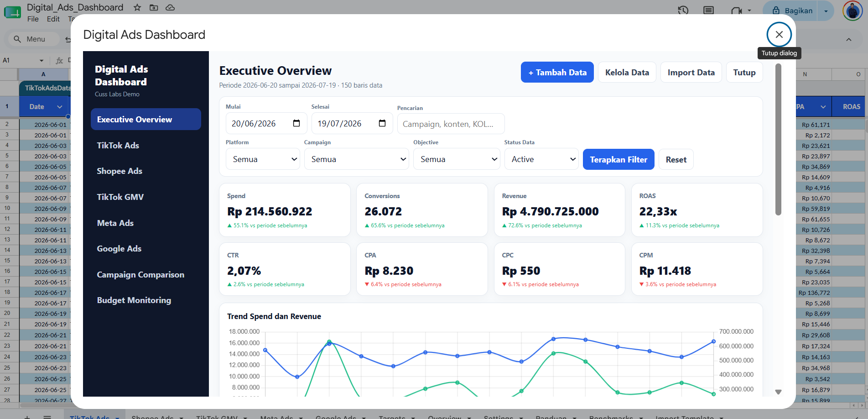Expand the Platform dropdown
The height and width of the screenshot is (419, 868).
click(263, 159)
